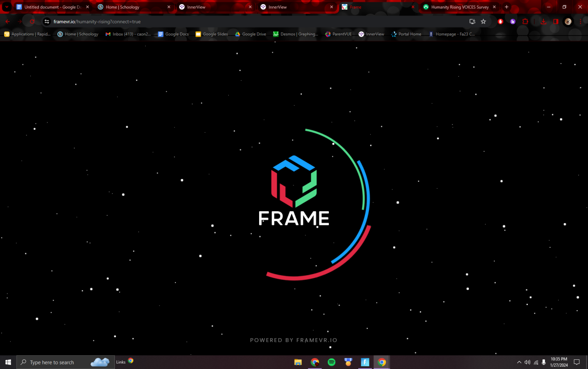Open the Desmos Graphing bookmark

click(295, 34)
